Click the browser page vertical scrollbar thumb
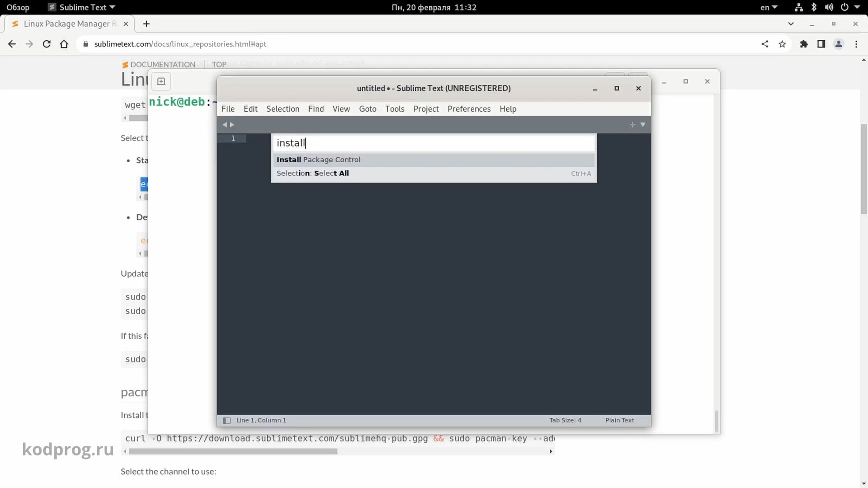 864,169
